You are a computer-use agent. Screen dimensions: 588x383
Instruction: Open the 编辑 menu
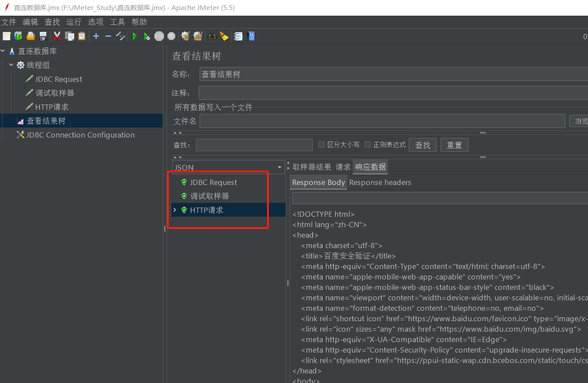pyautogui.click(x=30, y=22)
